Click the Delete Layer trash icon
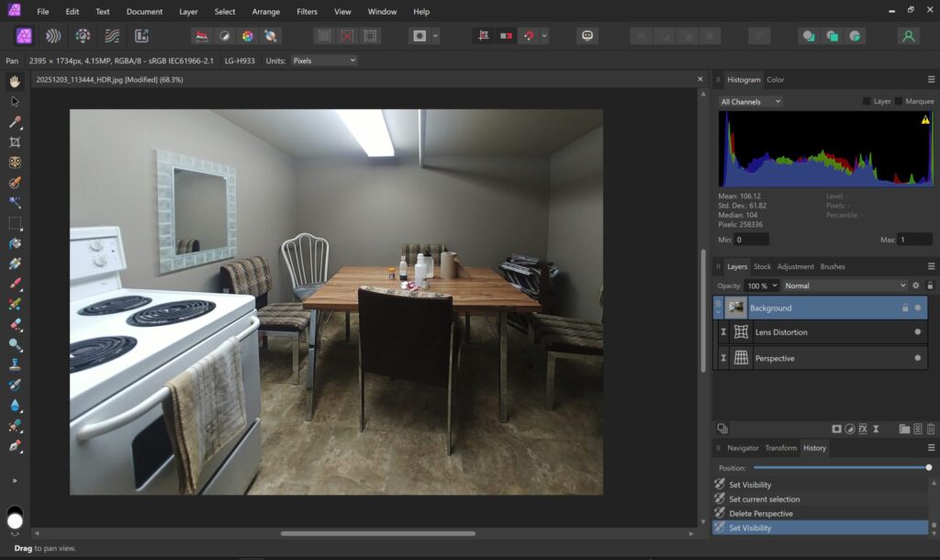The width and height of the screenshot is (940, 560). click(930, 429)
